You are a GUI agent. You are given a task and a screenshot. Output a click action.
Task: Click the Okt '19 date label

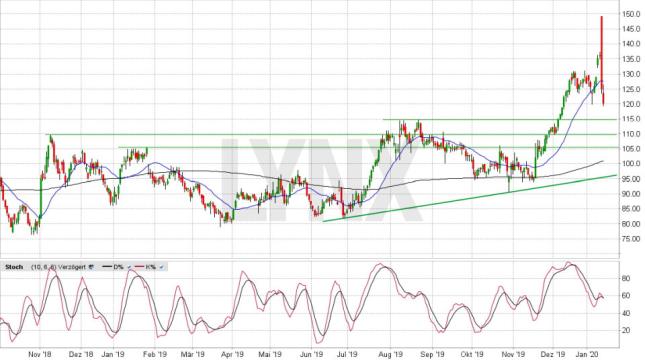coord(472,354)
